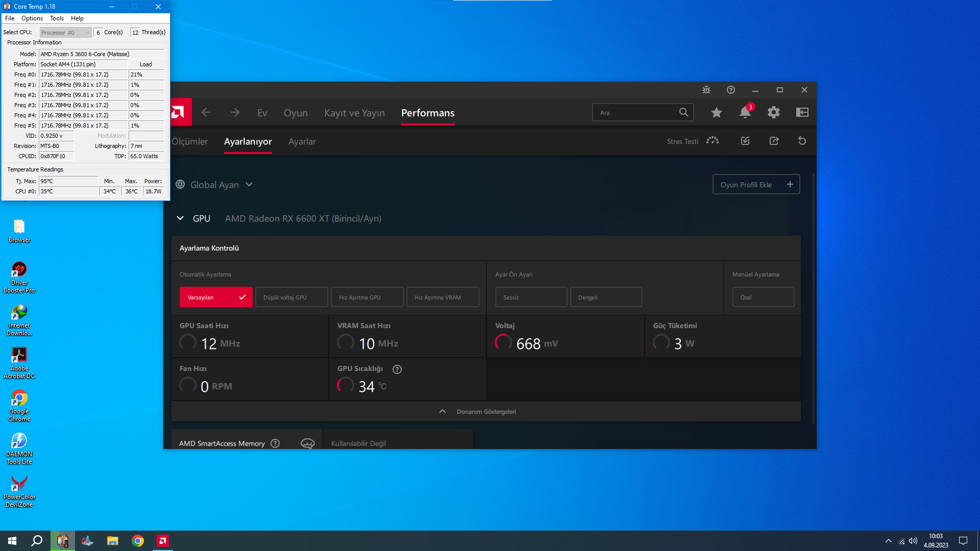
Task: Open Core Temp File menu
Action: [10, 18]
